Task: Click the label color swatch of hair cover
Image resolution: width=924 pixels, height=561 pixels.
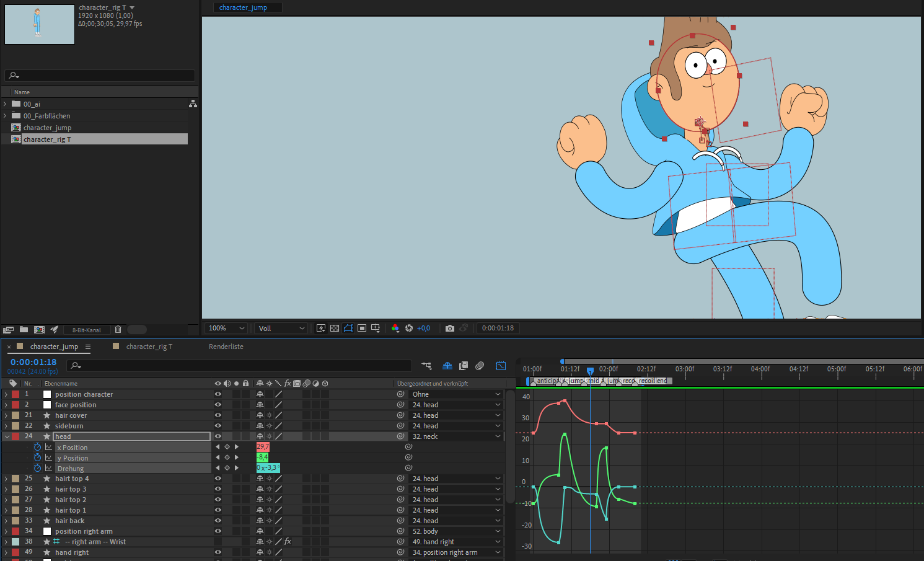Action: pos(15,415)
